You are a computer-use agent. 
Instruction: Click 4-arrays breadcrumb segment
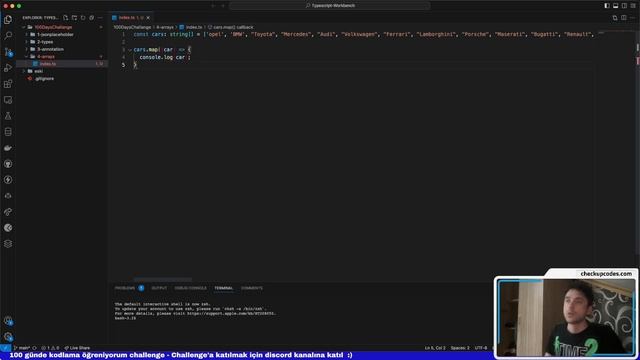pos(165,27)
